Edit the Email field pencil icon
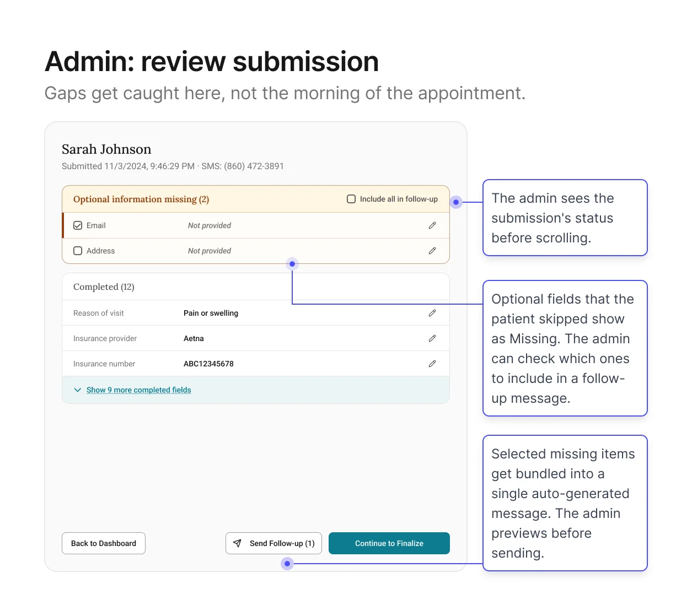This screenshot has width=692, height=616. 432,225
